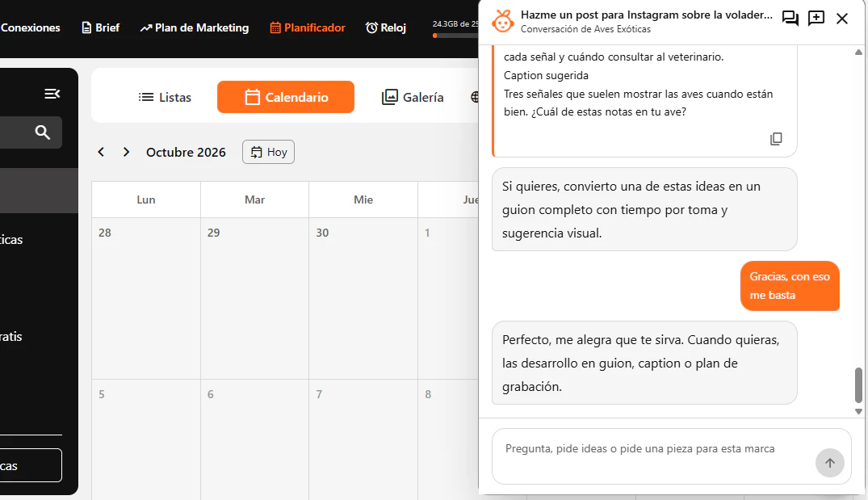
Task: Open the Conexiones tab
Action: (x=30, y=27)
